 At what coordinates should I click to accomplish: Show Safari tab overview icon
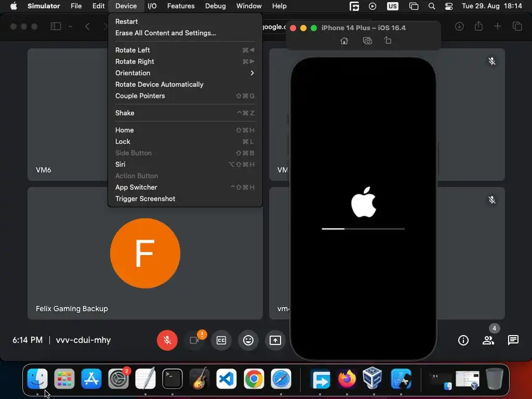click(x=517, y=26)
